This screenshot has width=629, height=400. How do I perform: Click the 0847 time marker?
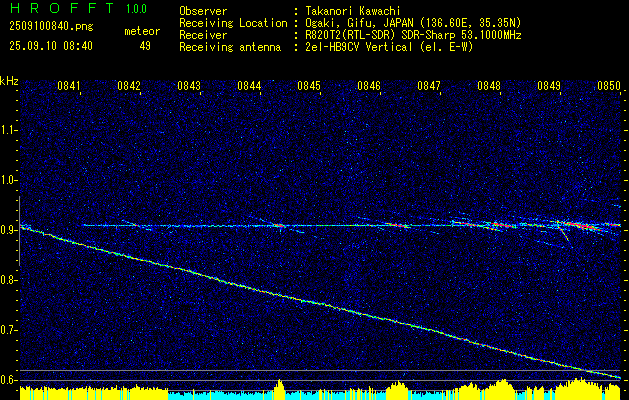(429, 85)
